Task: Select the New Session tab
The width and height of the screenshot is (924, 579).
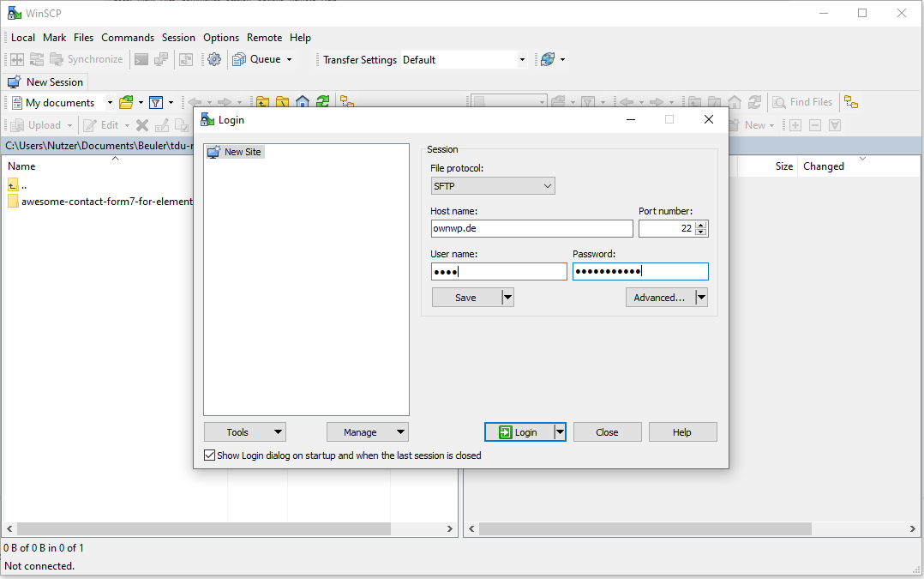Action: point(46,82)
